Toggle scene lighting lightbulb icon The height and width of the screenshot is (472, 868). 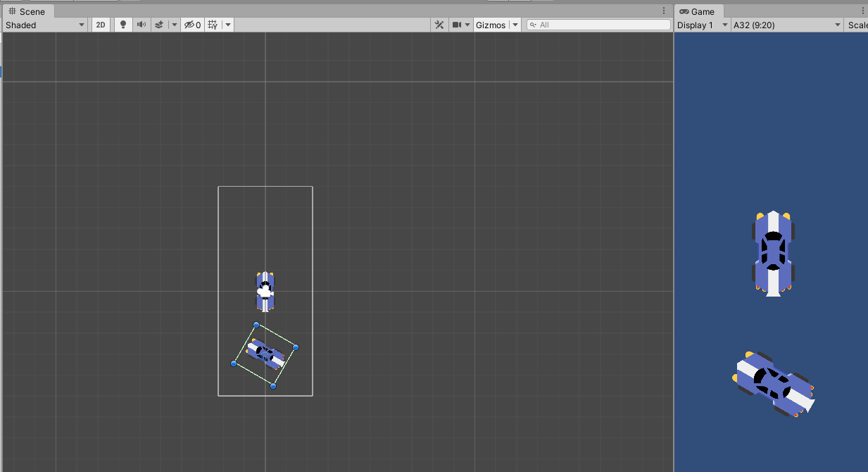click(123, 25)
